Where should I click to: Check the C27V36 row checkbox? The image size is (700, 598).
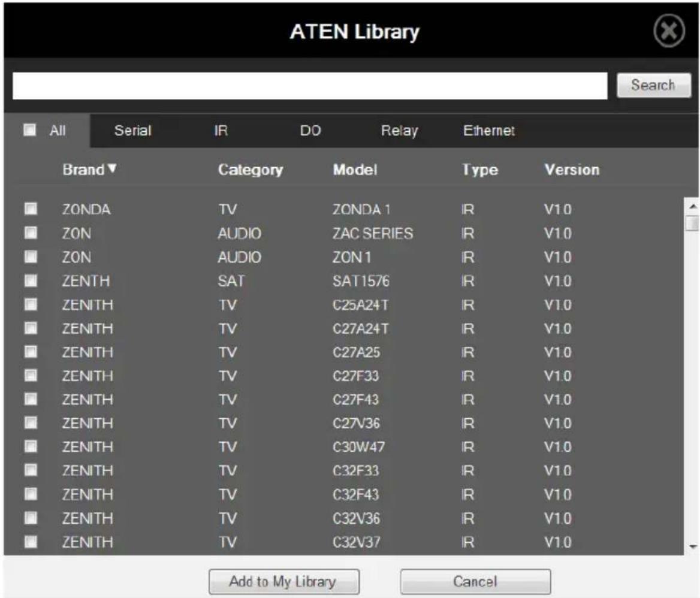click(x=31, y=422)
